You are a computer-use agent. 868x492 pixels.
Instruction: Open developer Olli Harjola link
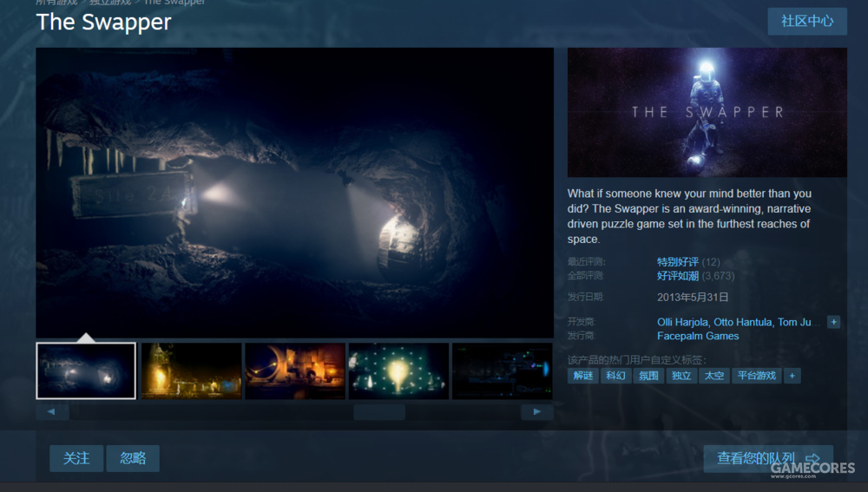pos(682,322)
